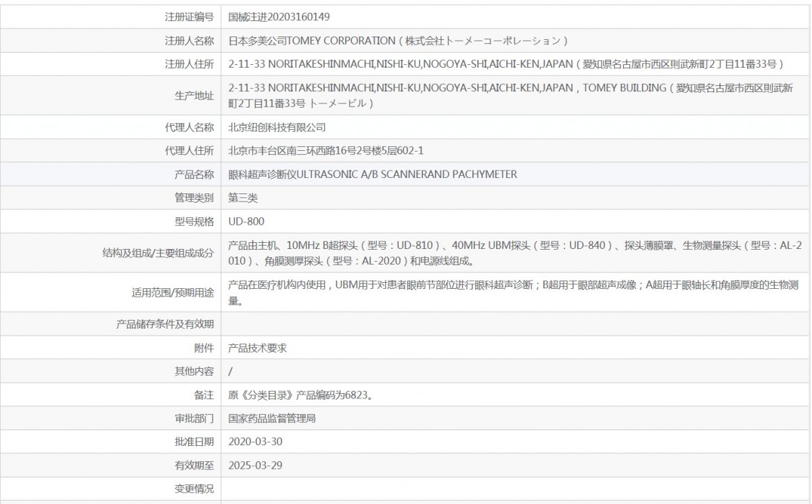Click the 注册人住所 label
The width and height of the screenshot is (812, 504).
point(189,64)
